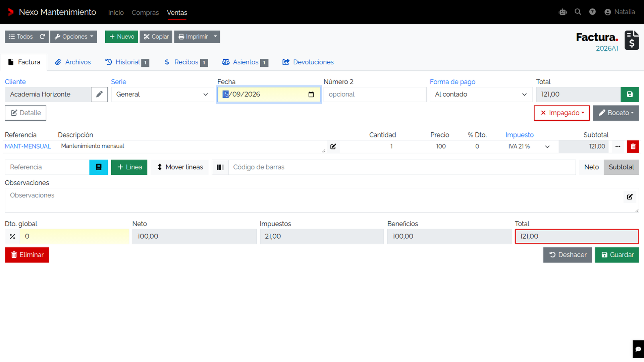Open the search magnifier in top bar
The image size is (644, 362).
(x=578, y=12)
